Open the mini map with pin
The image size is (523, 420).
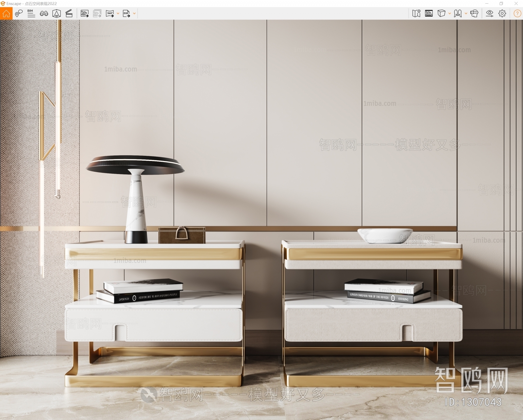pyautogui.click(x=416, y=13)
